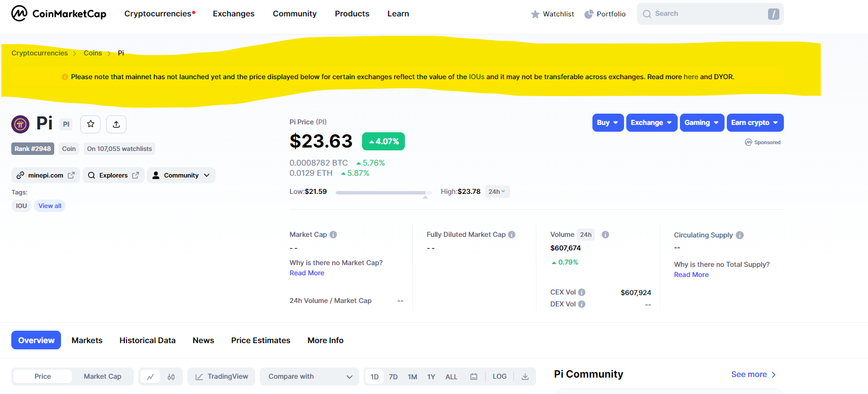Toggle LOG scale on chart
This screenshot has height=394, width=868.
pos(500,376)
